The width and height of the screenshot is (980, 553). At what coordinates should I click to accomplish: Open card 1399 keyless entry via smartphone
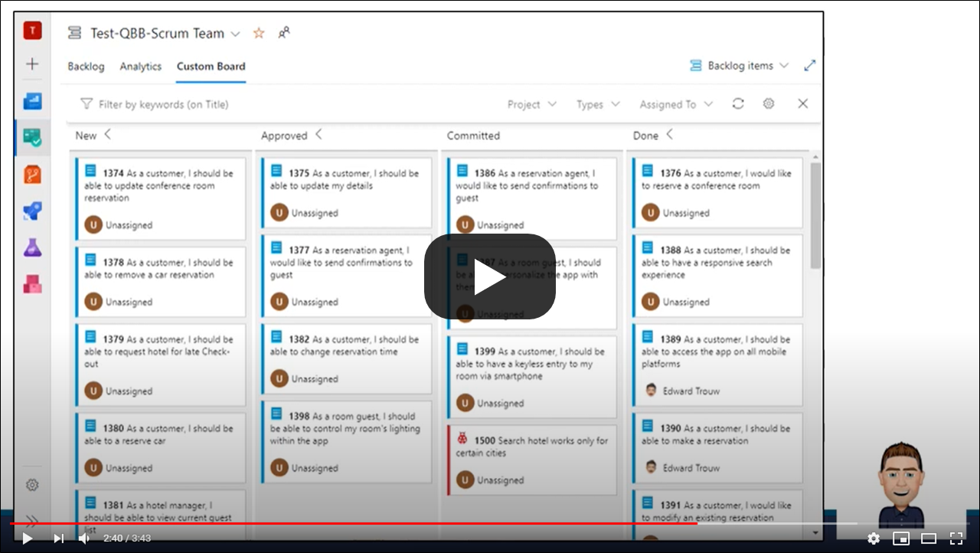(532, 377)
